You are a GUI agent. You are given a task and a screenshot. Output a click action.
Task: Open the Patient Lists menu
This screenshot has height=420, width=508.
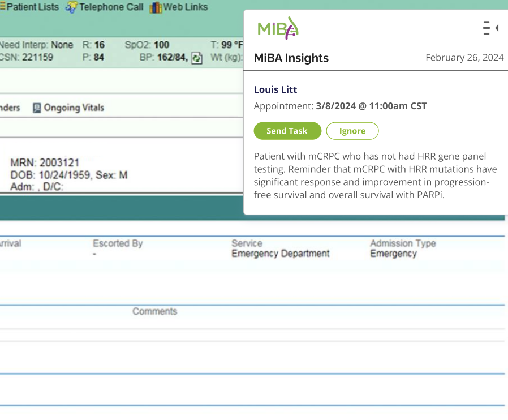point(29,7)
